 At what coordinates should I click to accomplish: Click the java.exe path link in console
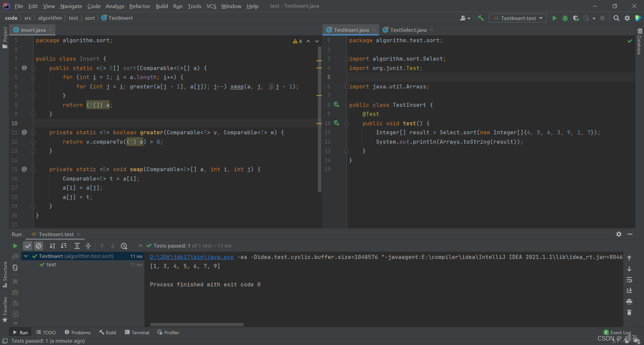(192, 257)
